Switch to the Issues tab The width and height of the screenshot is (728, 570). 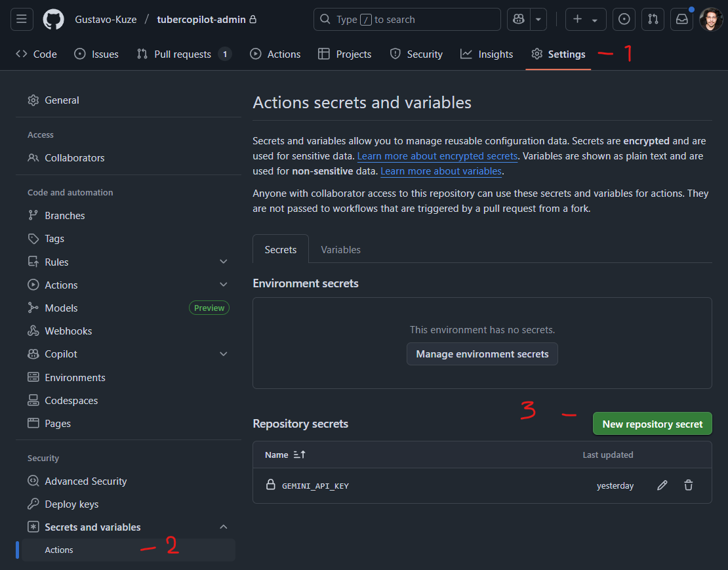(x=96, y=54)
